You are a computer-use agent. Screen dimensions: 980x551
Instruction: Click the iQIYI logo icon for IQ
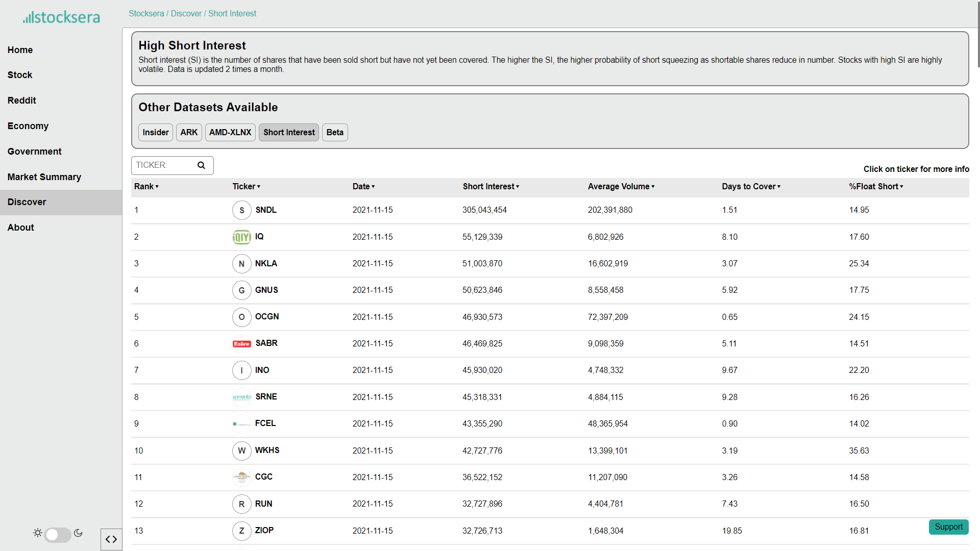click(241, 237)
